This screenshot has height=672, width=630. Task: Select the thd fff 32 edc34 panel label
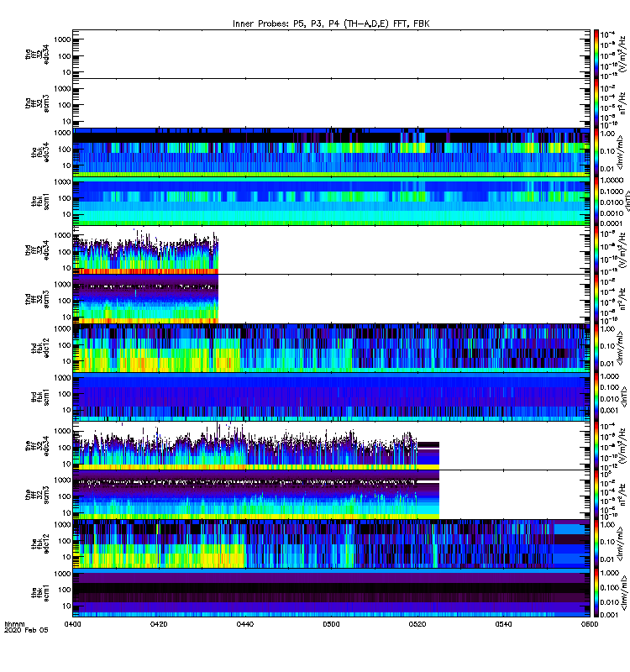tap(37, 249)
